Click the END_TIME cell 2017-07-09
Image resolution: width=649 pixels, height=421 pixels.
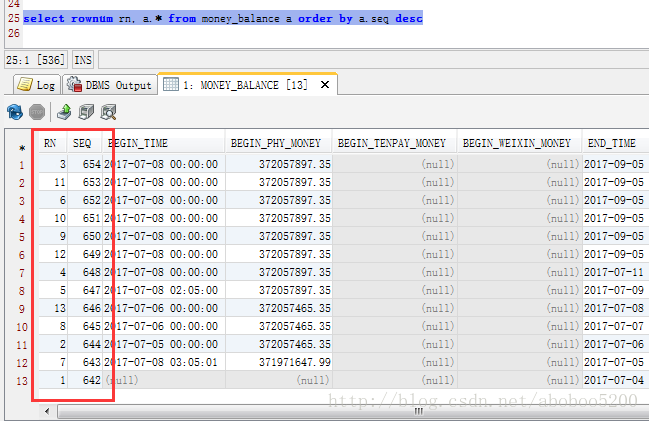coord(615,290)
